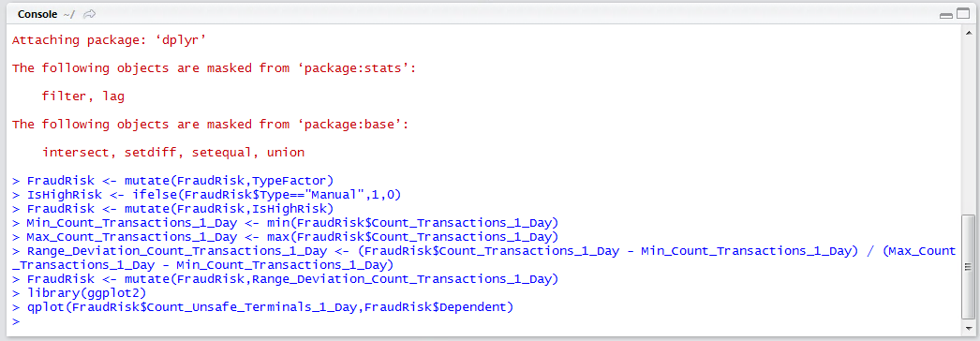This screenshot has height=341, width=980.
Task: Click 'intersect, setdiff, setequal, union' text
Action: coord(173,153)
